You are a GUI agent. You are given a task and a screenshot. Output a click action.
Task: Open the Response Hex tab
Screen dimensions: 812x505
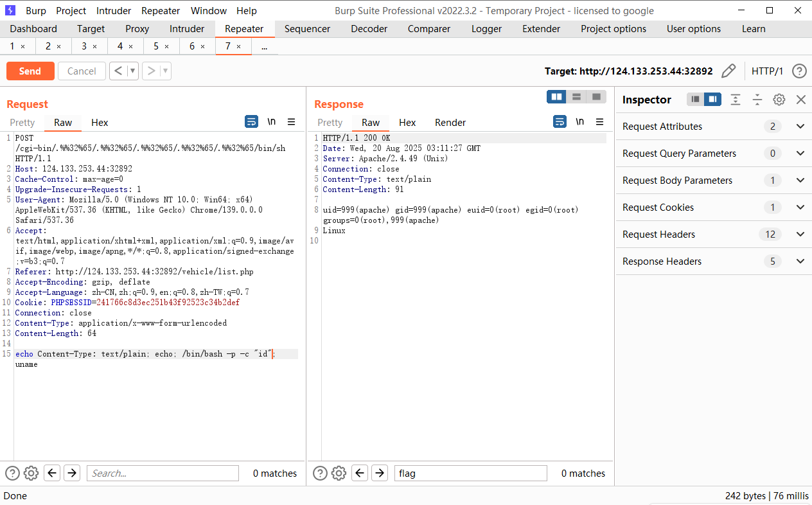407,123
